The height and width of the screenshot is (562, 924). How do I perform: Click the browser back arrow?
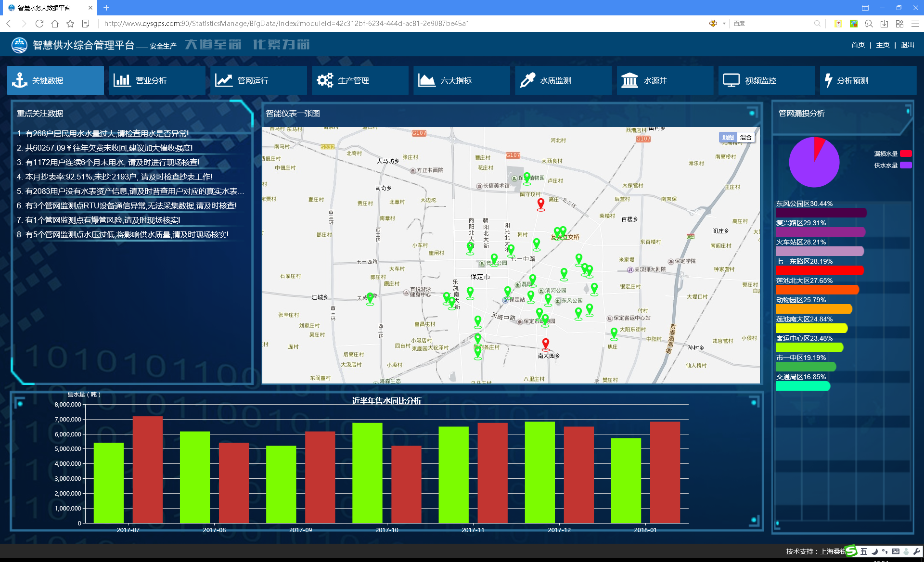9,24
